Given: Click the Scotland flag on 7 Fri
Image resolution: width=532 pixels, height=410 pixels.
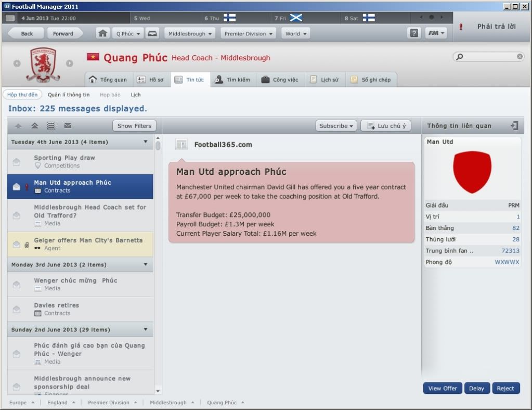Looking at the screenshot, I should tap(296, 18).
